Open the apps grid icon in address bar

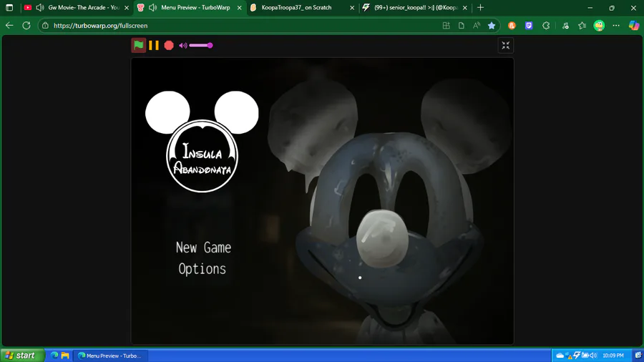pos(447,26)
